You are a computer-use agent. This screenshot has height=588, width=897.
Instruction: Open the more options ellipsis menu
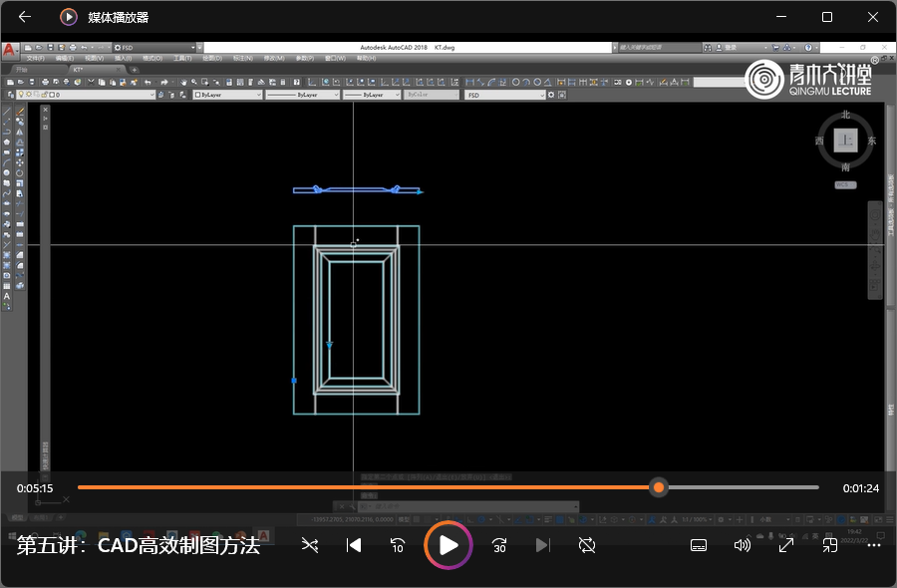coord(873,545)
